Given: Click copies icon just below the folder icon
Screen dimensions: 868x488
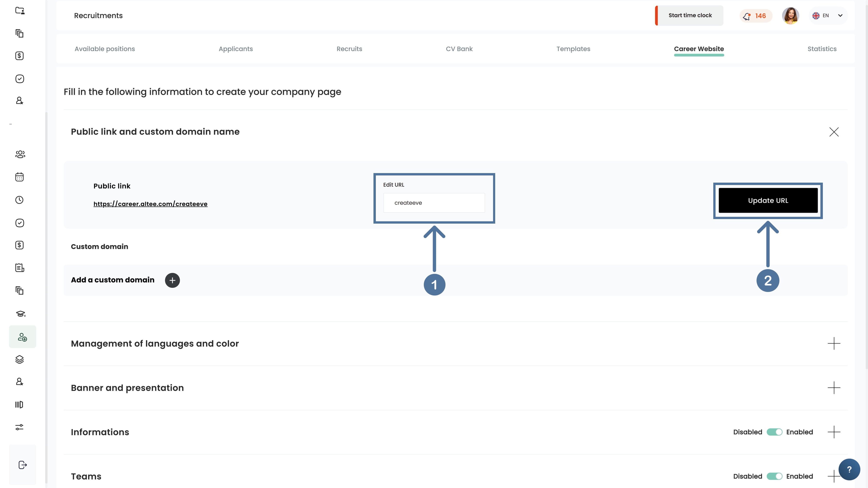Looking at the screenshot, I should [x=20, y=33].
